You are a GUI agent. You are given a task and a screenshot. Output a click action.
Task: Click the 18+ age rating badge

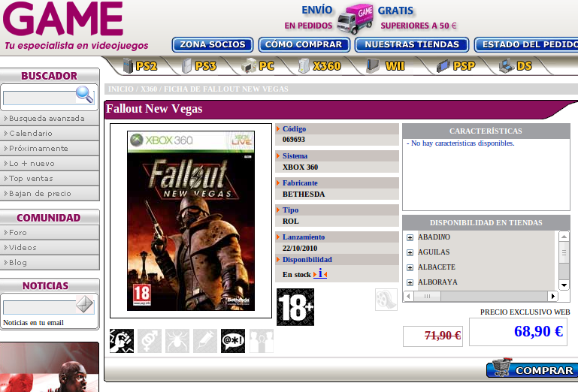click(x=295, y=307)
